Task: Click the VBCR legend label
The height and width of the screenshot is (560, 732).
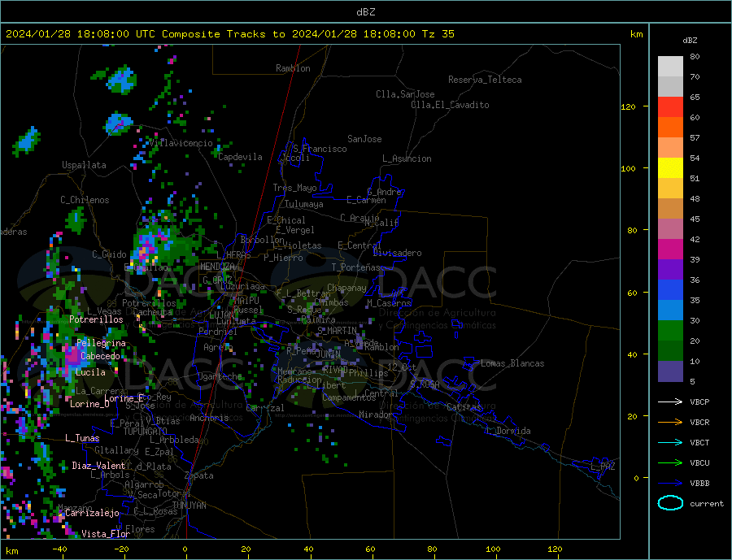Action: (699, 423)
